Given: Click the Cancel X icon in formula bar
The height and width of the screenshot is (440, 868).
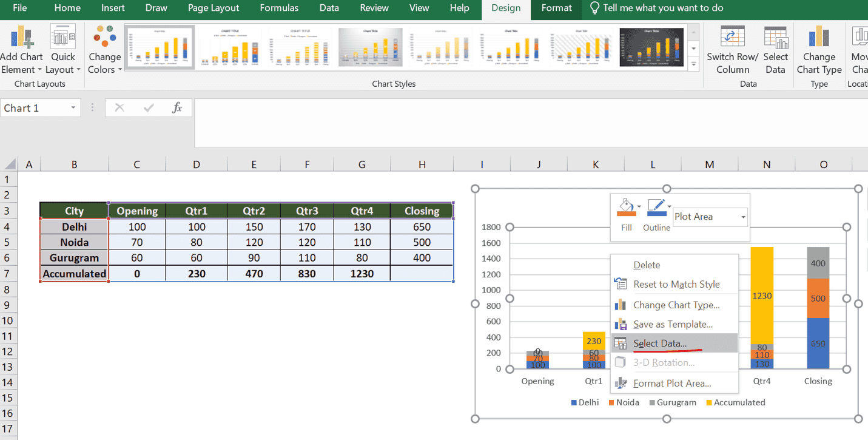Looking at the screenshot, I should pos(119,107).
